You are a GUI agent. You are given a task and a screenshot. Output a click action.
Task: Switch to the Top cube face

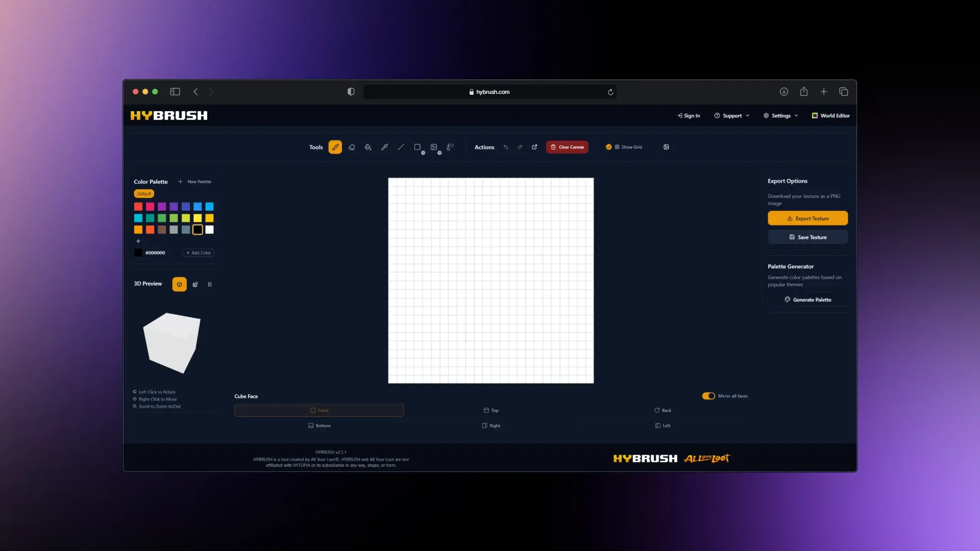[x=491, y=410]
